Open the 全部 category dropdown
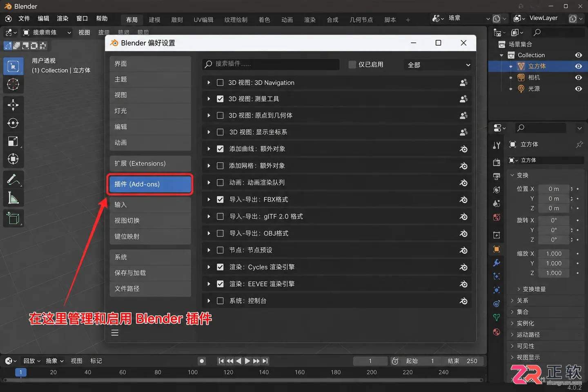 pyautogui.click(x=439, y=65)
